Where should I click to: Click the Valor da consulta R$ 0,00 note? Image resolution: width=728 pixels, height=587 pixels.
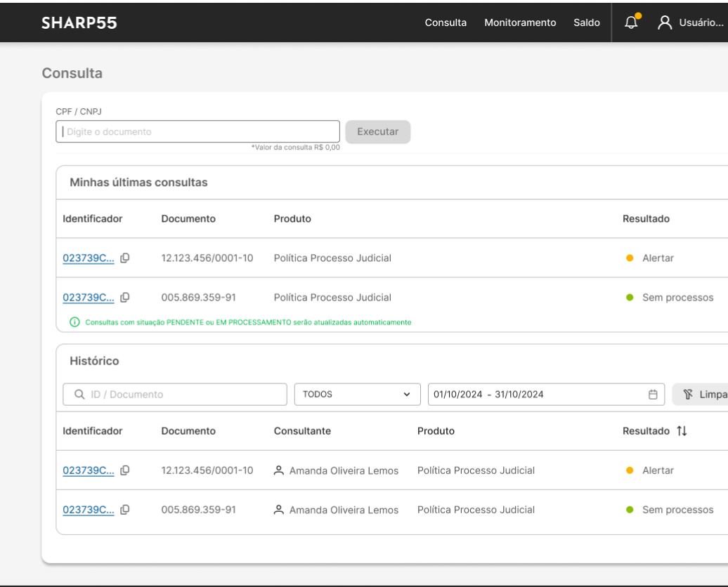point(296,147)
